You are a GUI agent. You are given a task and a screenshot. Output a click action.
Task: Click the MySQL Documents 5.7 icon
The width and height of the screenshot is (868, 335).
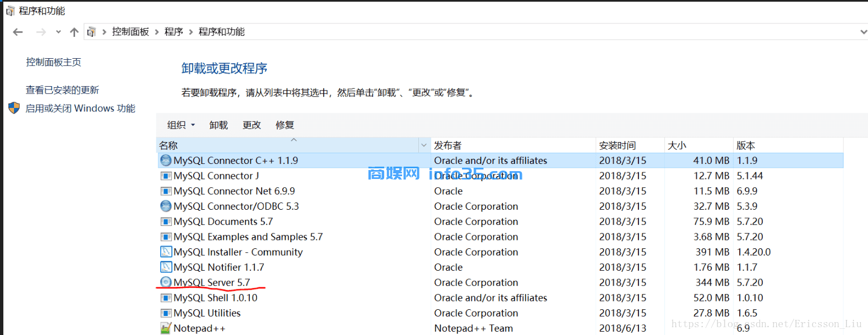[166, 221]
